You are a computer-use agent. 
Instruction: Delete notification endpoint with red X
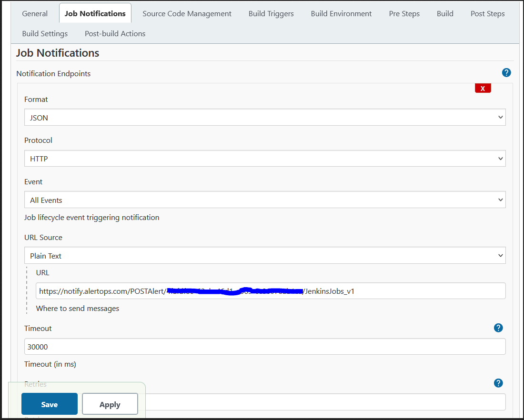483,89
